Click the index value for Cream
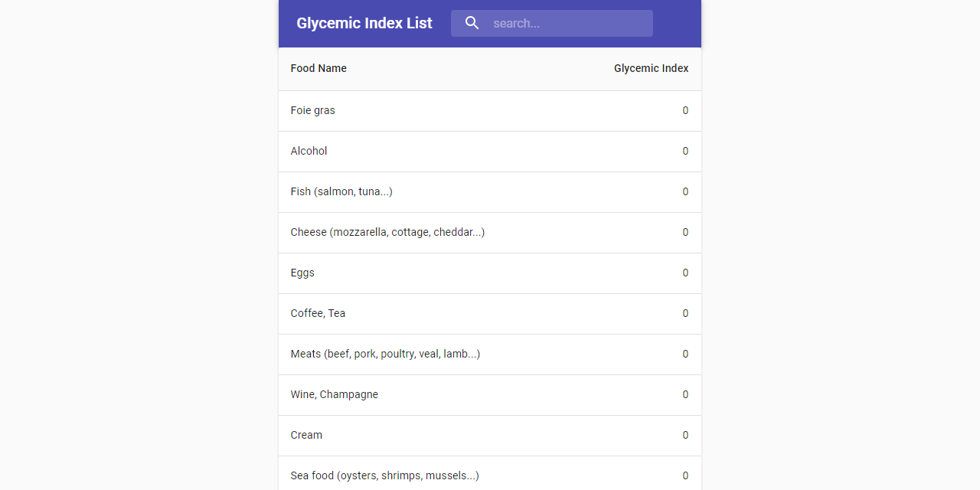Screen dimensions: 980x490 pos(685,435)
